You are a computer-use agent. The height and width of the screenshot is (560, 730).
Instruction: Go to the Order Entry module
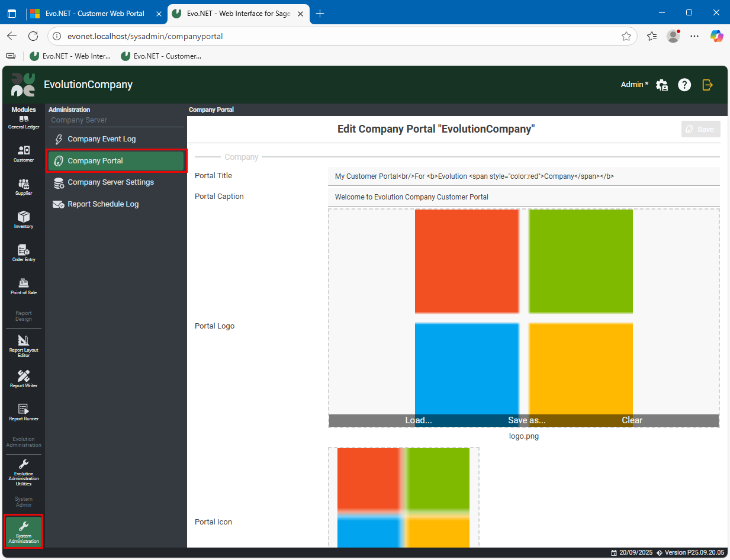[x=24, y=253]
